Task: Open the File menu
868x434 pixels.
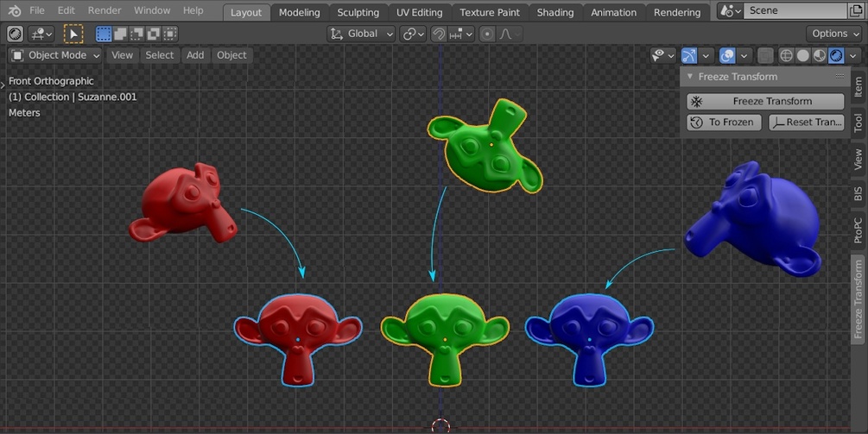Action: (x=37, y=10)
